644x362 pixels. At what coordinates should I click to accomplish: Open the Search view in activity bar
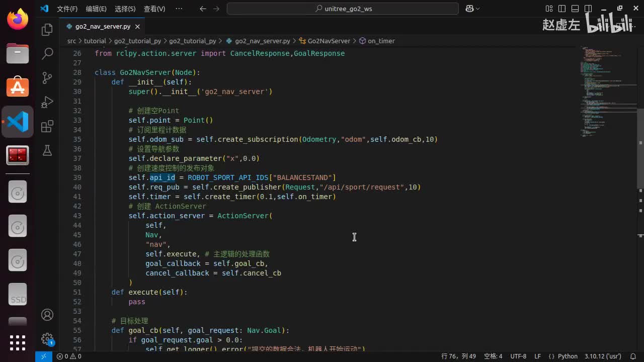tap(47, 53)
